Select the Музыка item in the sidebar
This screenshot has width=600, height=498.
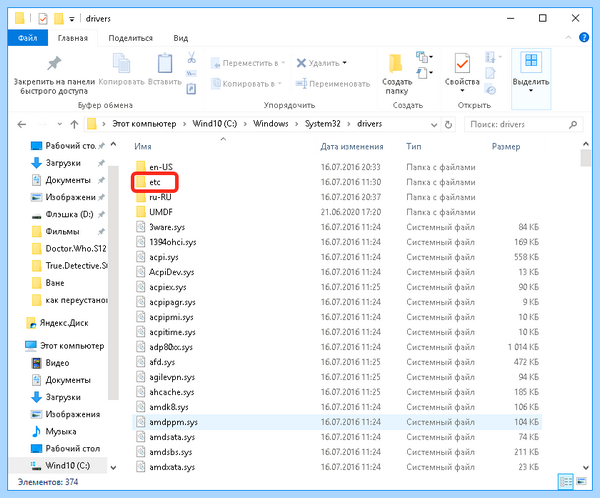(54, 432)
